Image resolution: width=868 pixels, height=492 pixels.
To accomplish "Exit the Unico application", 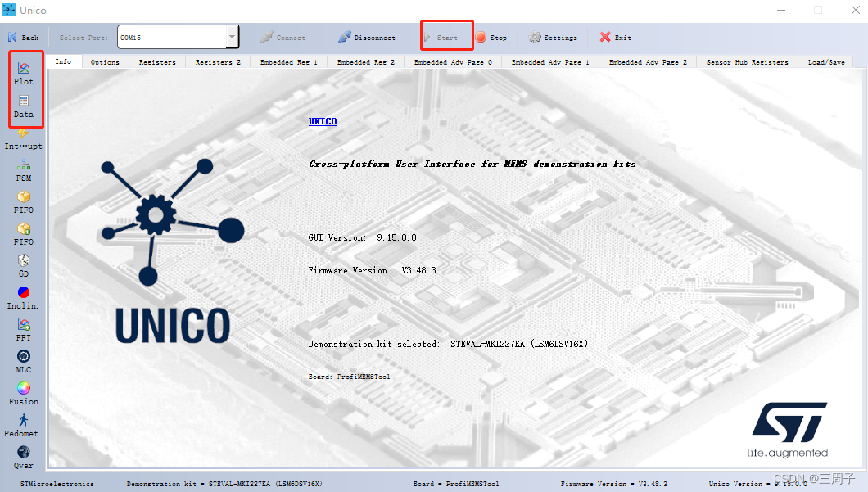I will tap(615, 38).
